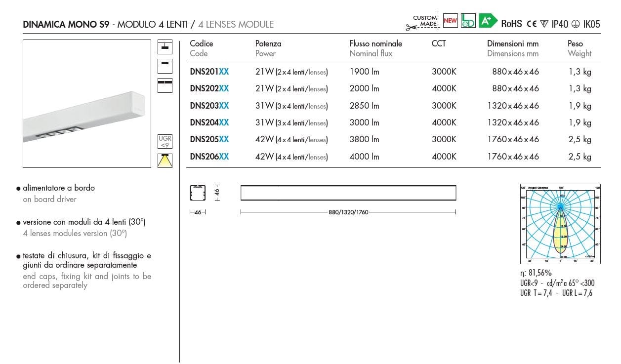Click the green LED logo icon

pos(467,21)
